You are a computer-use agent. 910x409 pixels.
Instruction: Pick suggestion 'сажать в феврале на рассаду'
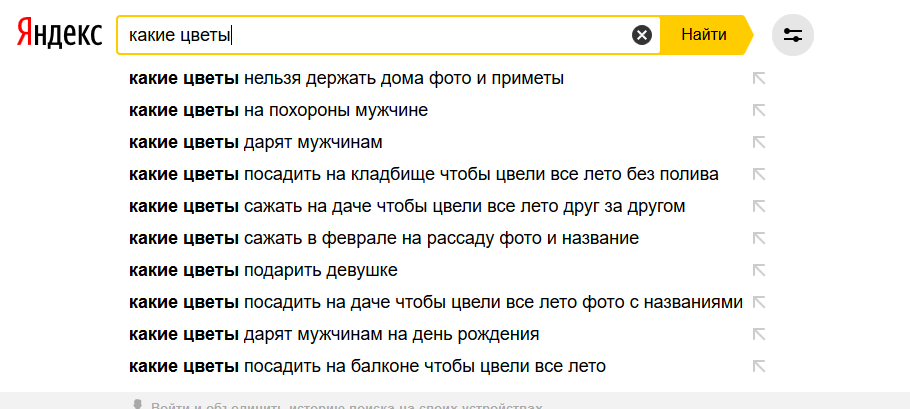[384, 238]
